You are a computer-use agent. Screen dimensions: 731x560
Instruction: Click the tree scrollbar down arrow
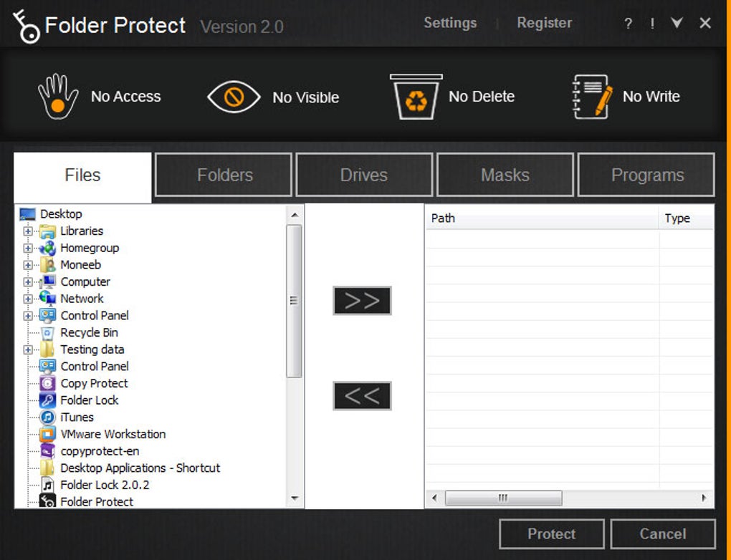[x=295, y=498]
